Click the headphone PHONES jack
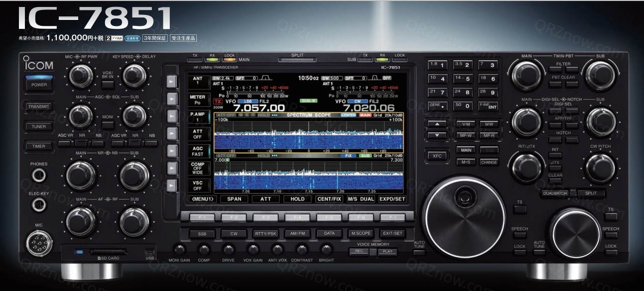 click(x=38, y=175)
